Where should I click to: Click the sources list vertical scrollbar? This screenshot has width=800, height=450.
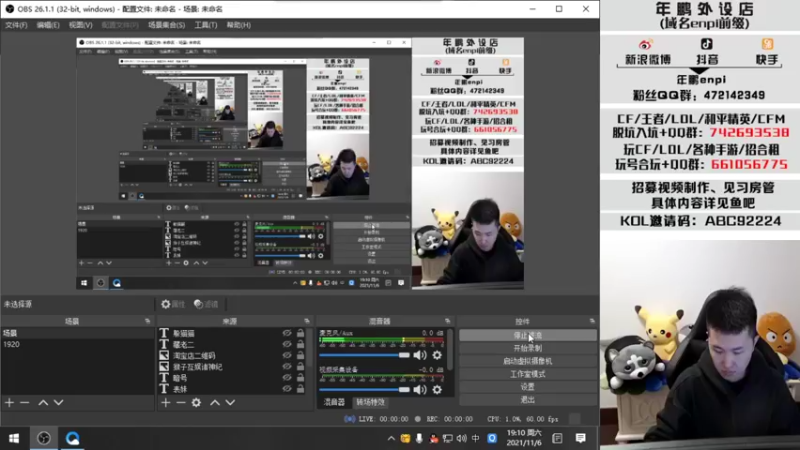pos(310,347)
